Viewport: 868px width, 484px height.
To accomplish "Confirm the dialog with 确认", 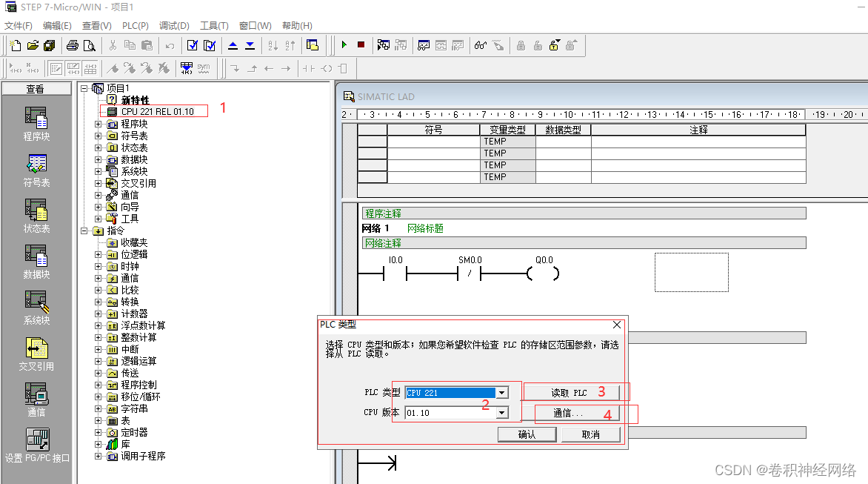I will point(527,435).
